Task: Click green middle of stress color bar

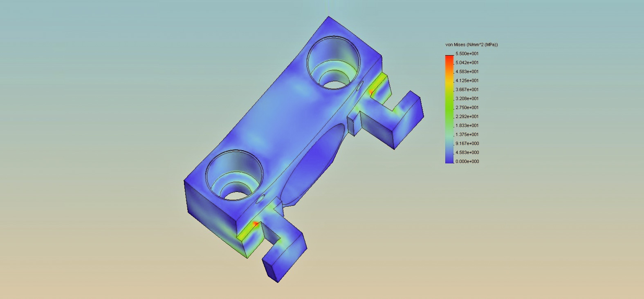Action: coord(449,108)
